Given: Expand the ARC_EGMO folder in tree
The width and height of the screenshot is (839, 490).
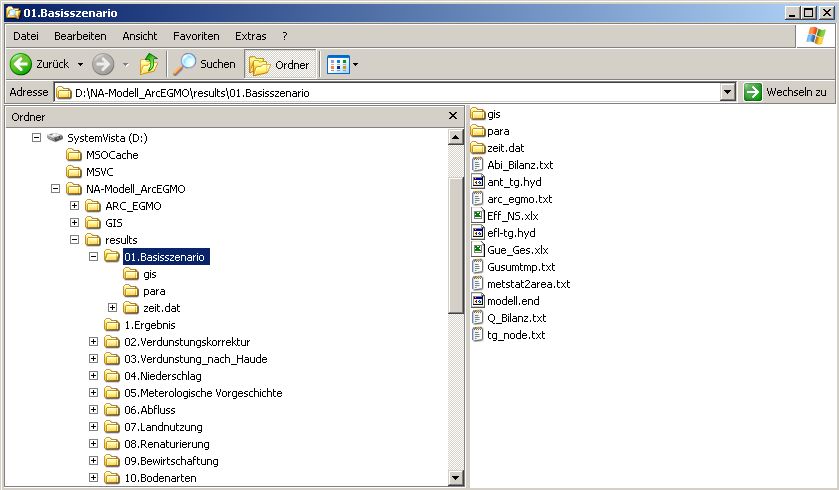Looking at the screenshot, I should click(74, 206).
